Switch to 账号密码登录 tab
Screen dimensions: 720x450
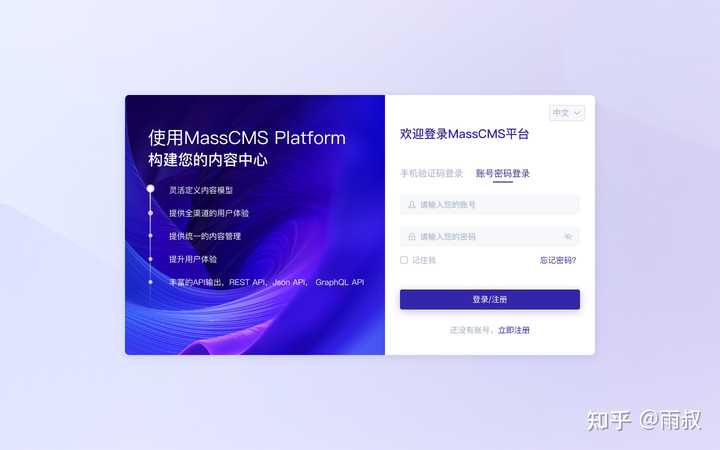pos(503,174)
